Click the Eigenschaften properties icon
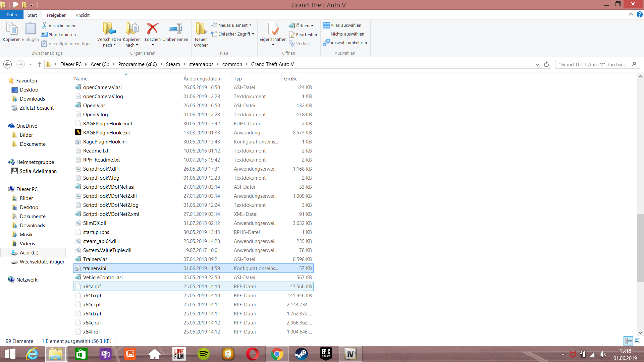The width and height of the screenshot is (644, 362). pos(273,29)
